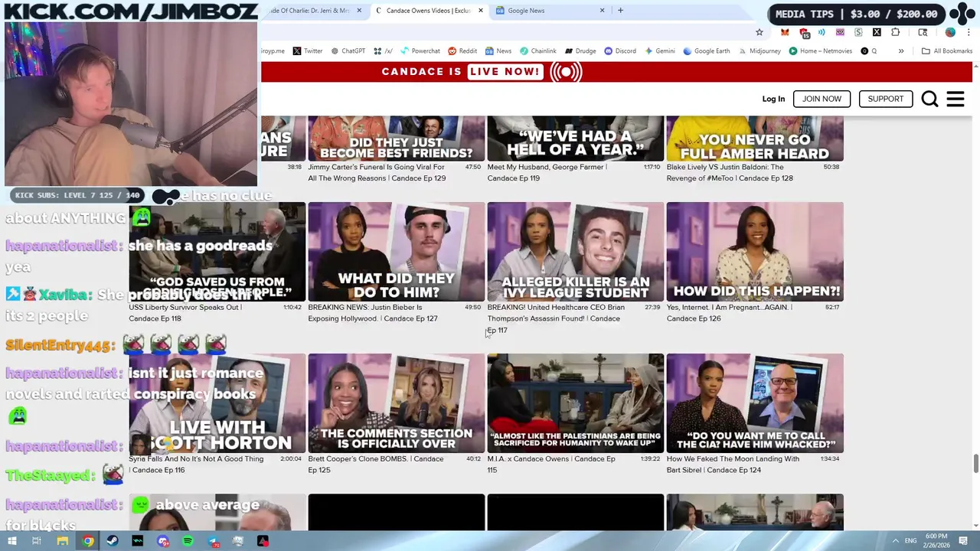Close the Google News tab
This screenshot has width=980, height=551.
(x=602, y=11)
